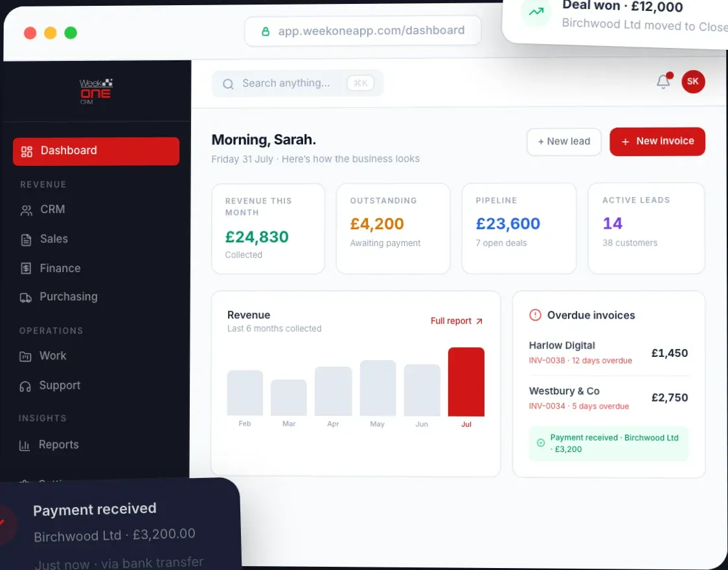
Task: Select the Jul revenue bar
Action: pos(466,382)
